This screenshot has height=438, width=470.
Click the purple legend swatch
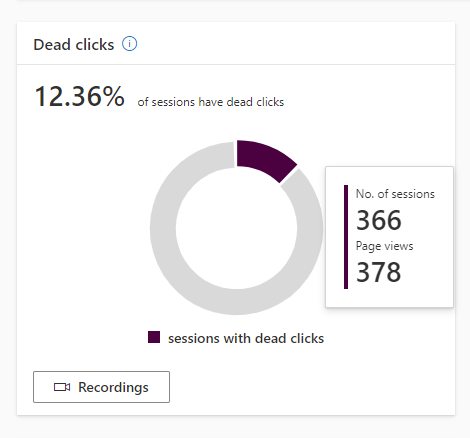(154, 337)
